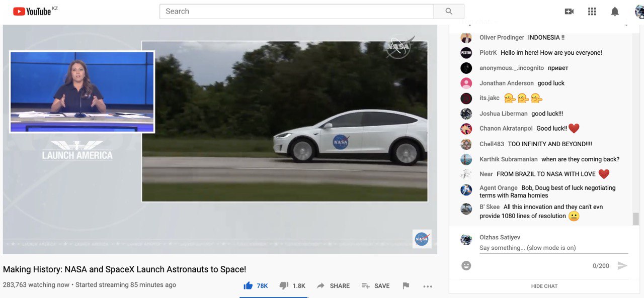Click HIDE CHAT button
This screenshot has height=298, width=644.
(x=544, y=286)
